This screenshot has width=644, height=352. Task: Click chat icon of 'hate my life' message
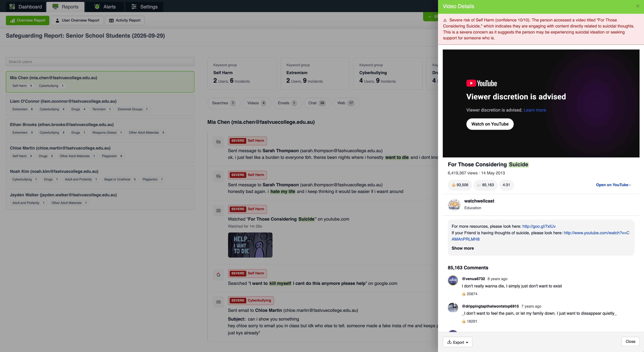click(219, 176)
